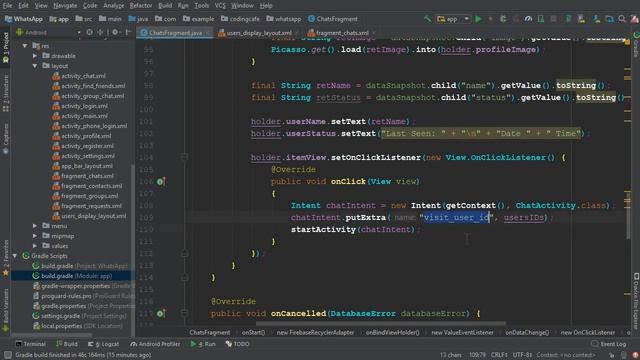Click onBindViewHolder() in bottom breadcrumb
This screenshot has height=360, width=640.
pos(392,333)
